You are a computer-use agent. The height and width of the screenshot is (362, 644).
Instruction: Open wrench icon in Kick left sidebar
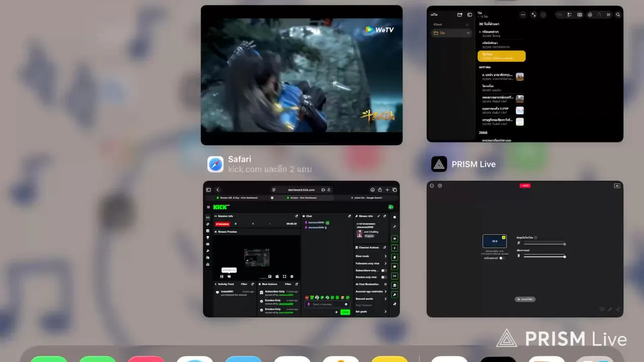tap(208, 250)
